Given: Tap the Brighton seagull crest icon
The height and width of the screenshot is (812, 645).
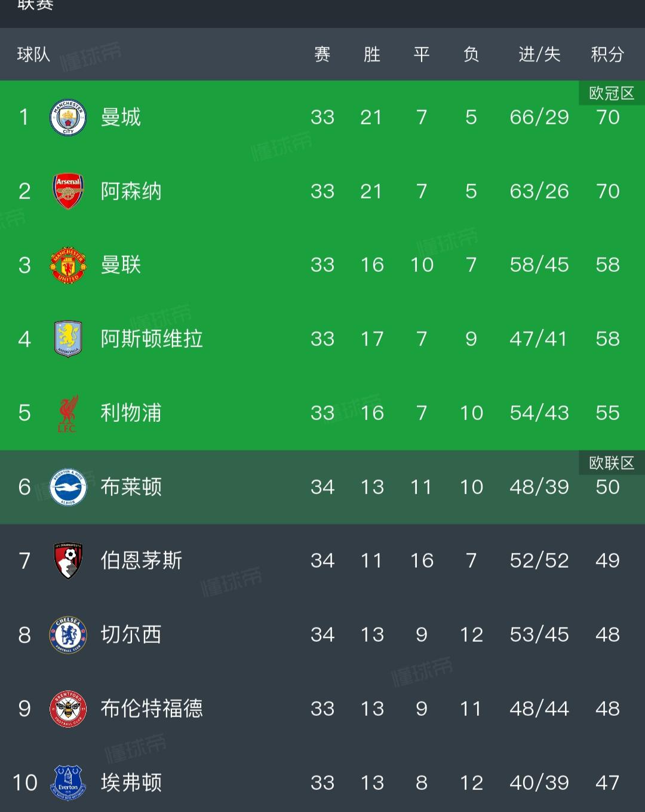Looking at the screenshot, I should click(x=68, y=487).
